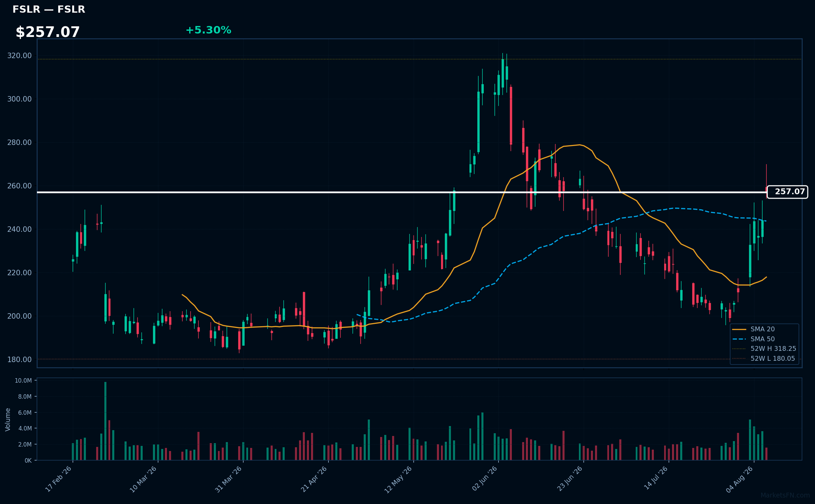Click the 04 Aug '26 date label

(739, 479)
